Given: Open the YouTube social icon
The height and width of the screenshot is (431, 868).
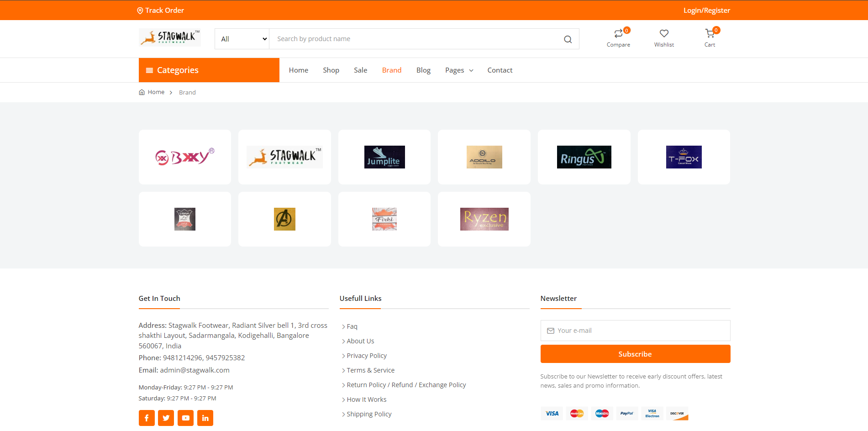Looking at the screenshot, I should (186, 418).
